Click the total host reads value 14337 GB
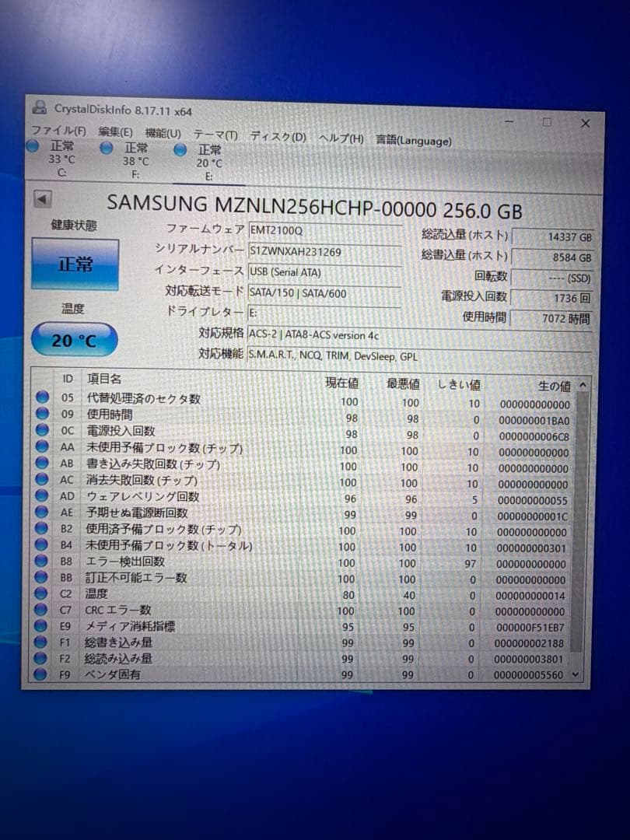Image resolution: width=630 pixels, height=840 pixels. point(552,236)
